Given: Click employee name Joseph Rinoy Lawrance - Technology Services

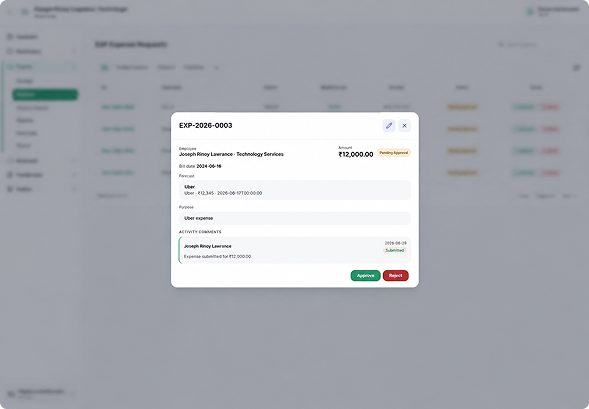Looking at the screenshot, I should click(x=231, y=154).
